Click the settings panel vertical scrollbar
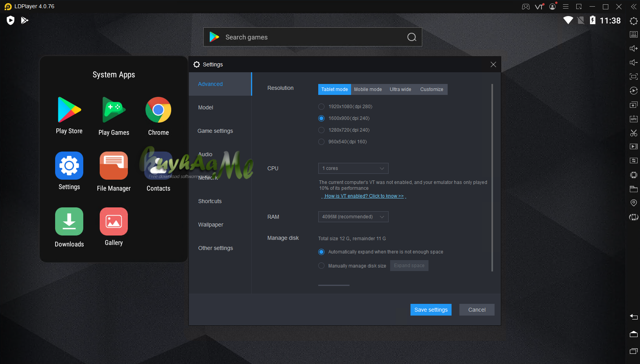This screenshot has height=364, width=640. [492, 178]
